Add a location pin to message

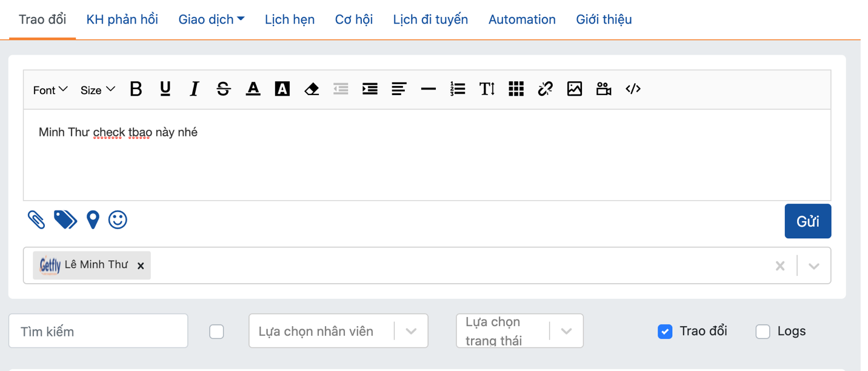click(93, 219)
